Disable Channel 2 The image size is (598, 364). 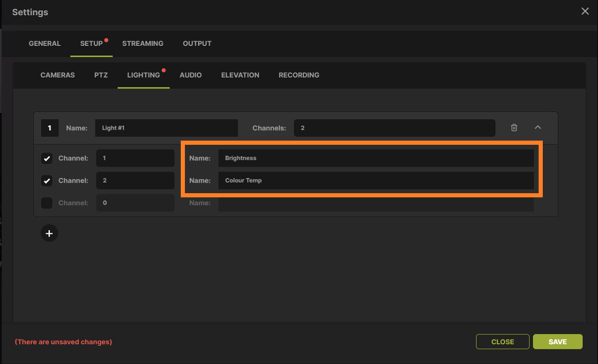tap(47, 180)
